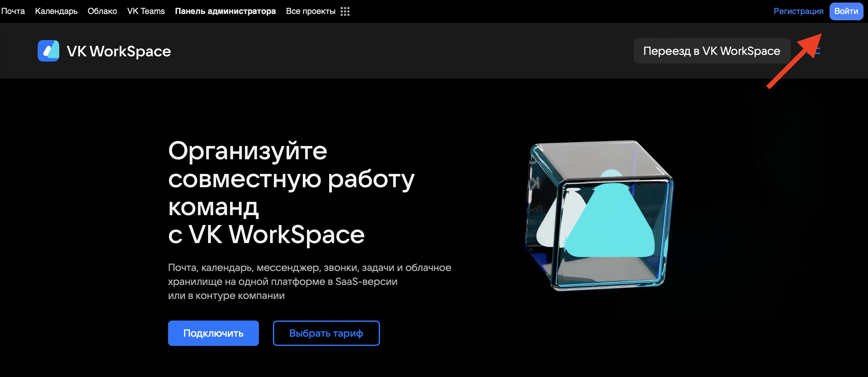Open VK Teams from the top bar
Image resolution: width=868 pixels, height=377 pixels.
point(146,11)
